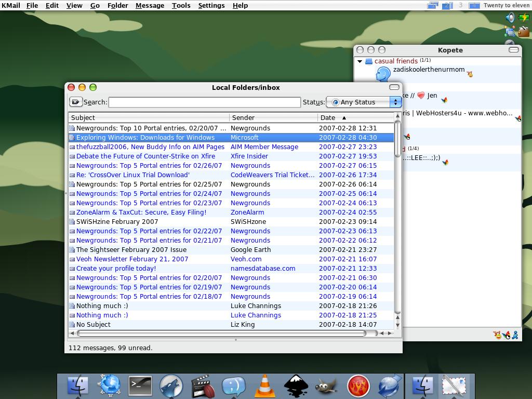Click zadiskoolerthenurmom's blue head avatar in Kopete
Image resolution: width=532 pixels, height=399 pixels.
click(x=383, y=74)
